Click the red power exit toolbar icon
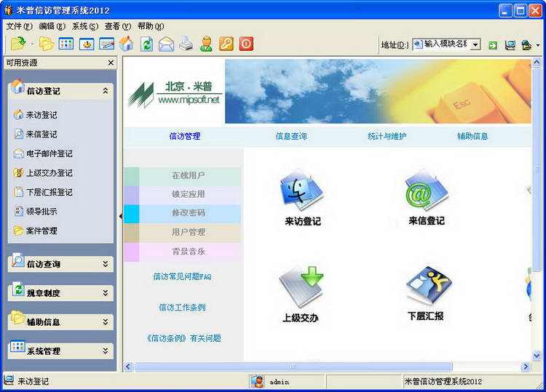This screenshot has height=392, width=546. pos(246,44)
